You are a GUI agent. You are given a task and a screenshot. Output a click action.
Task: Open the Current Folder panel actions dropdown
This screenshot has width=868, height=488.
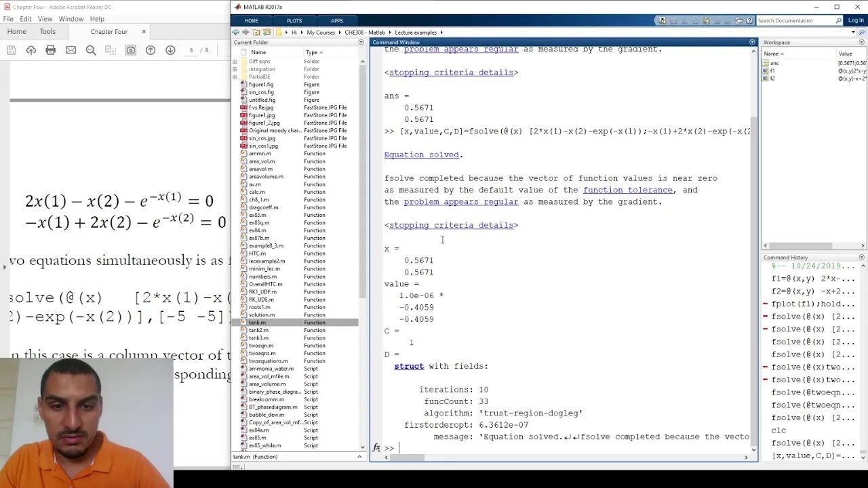361,42
